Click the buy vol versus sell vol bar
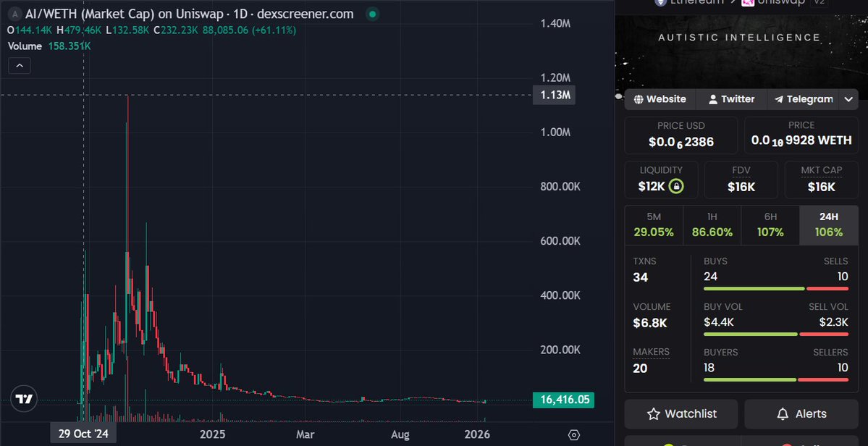The image size is (868, 446). pyautogui.click(x=776, y=334)
